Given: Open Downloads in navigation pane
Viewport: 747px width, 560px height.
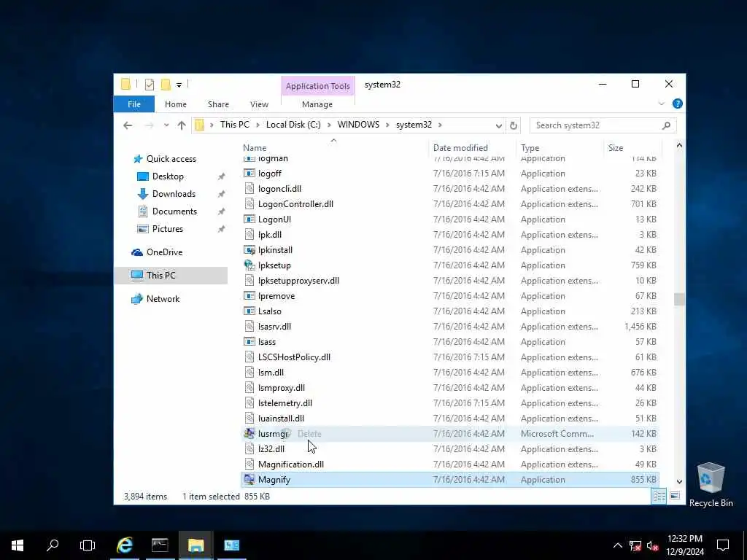Looking at the screenshot, I should click(x=174, y=194).
